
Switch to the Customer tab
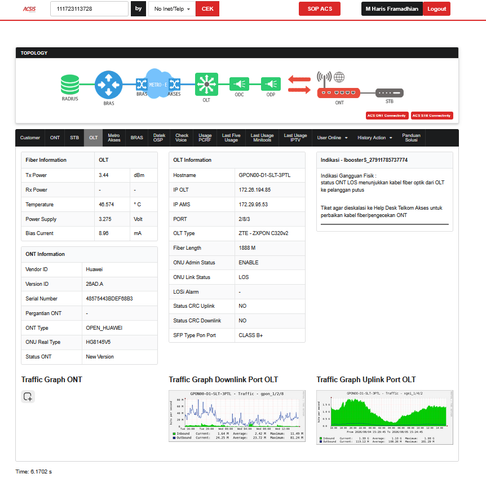click(x=30, y=138)
